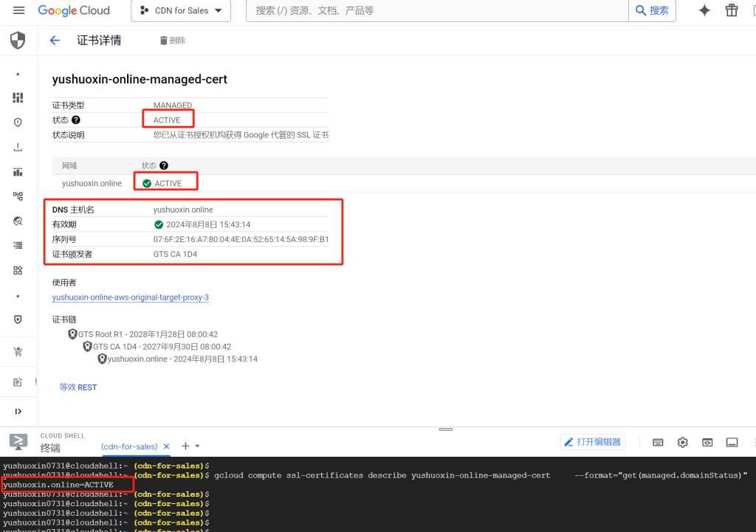Open the yushuoxin-online-aws-original-target-proxy-3 link

130,297
